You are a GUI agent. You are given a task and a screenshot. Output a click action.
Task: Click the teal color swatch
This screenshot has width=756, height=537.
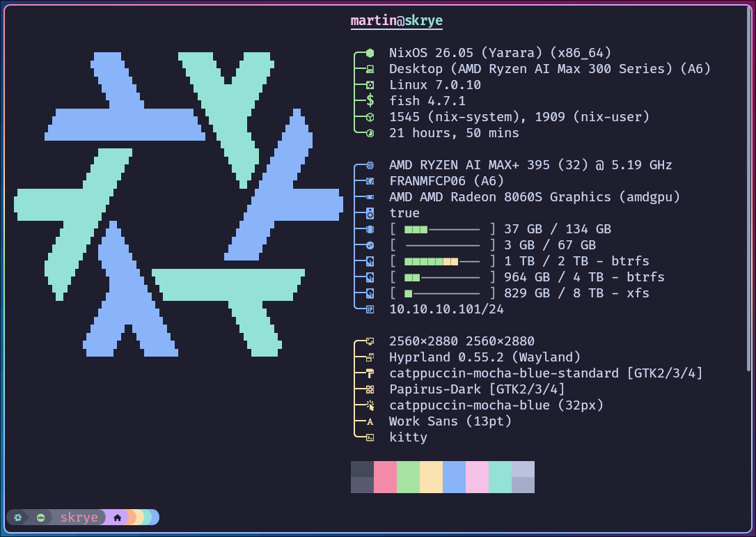pos(500,477)
